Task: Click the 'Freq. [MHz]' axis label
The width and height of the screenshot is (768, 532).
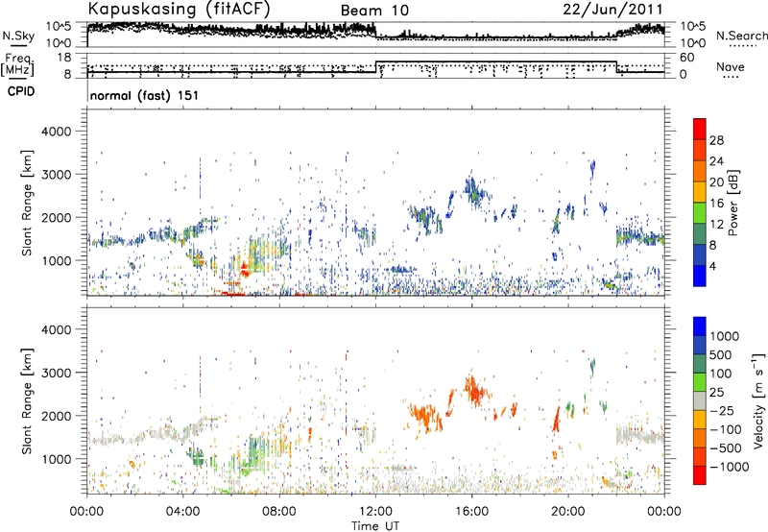Action: (18, 64)
